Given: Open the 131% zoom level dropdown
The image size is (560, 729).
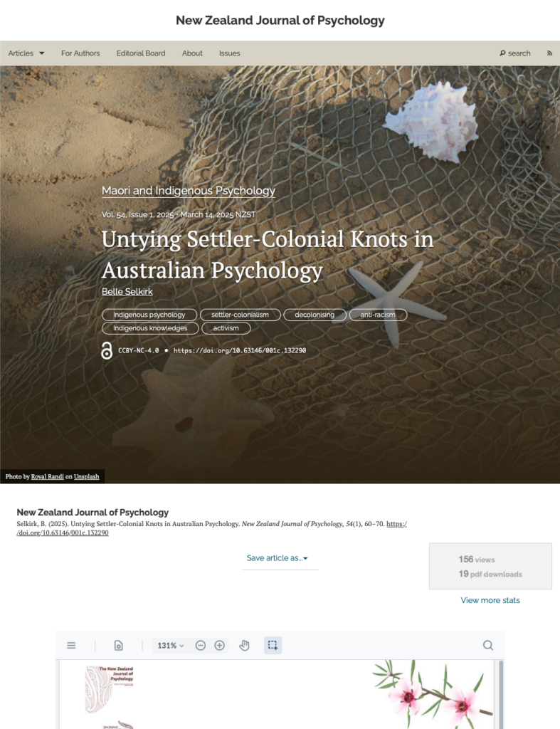Looking at the screenshot, I should [171, 645].
